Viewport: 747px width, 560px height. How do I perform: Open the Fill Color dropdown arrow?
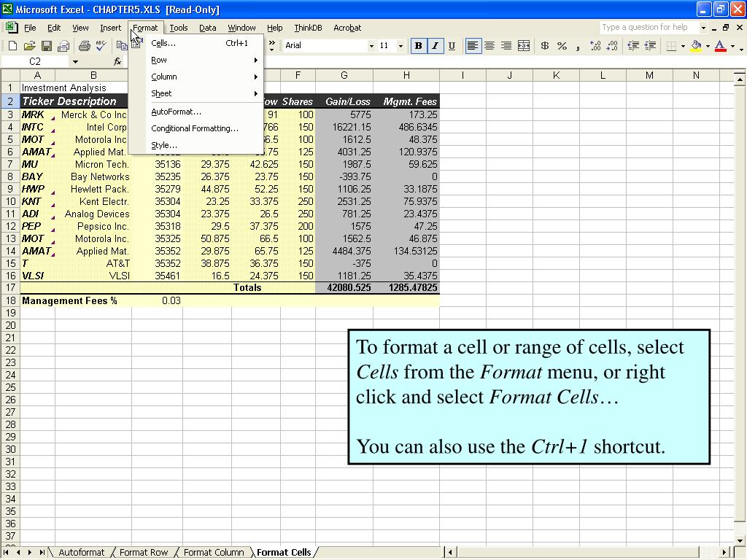708,46
